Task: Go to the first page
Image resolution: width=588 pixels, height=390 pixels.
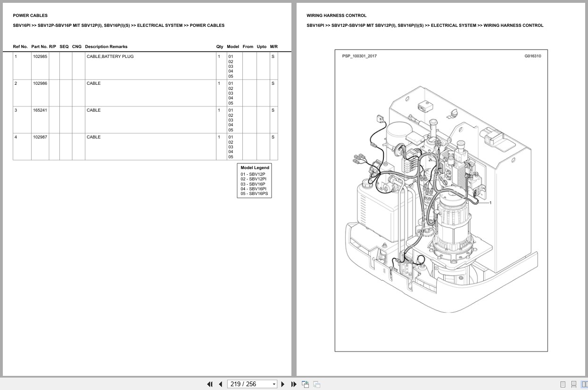Action: click(210, 384)
